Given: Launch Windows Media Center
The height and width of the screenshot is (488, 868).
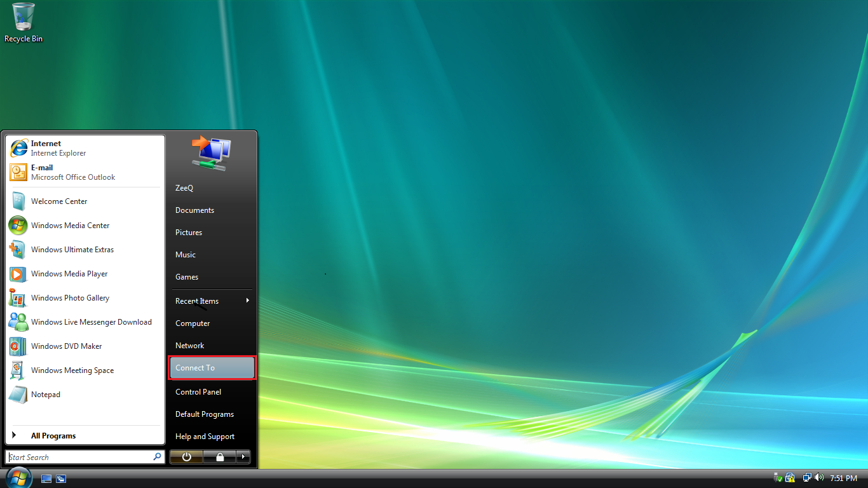Looking at the screenshot, I should (85, 226).
